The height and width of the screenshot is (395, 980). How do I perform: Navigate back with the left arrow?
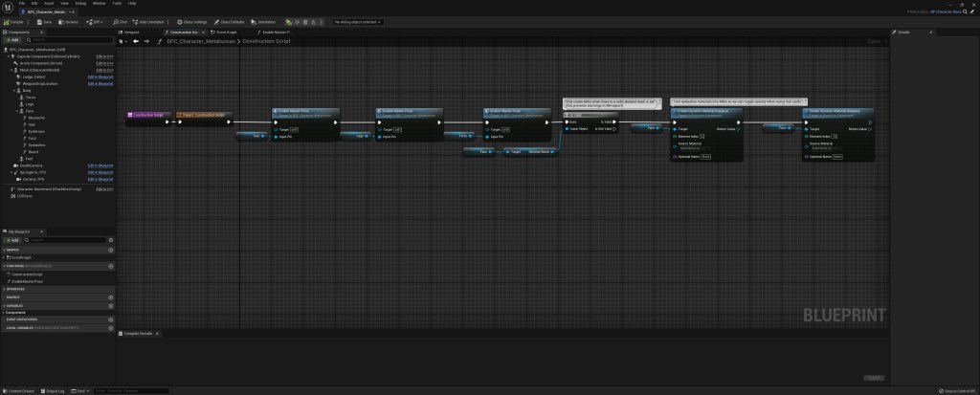point(136,41)
